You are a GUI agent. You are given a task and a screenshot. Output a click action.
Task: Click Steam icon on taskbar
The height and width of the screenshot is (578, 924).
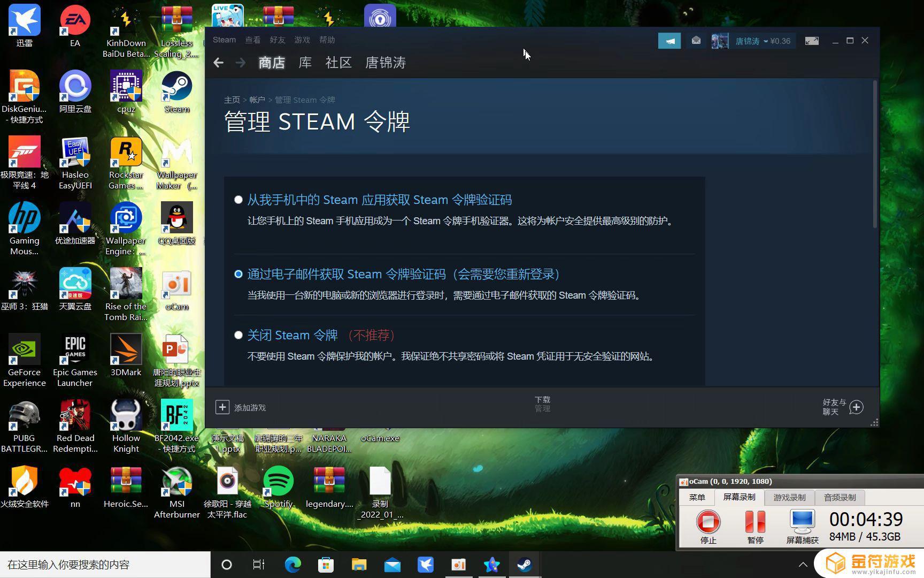tap(525, 565)
